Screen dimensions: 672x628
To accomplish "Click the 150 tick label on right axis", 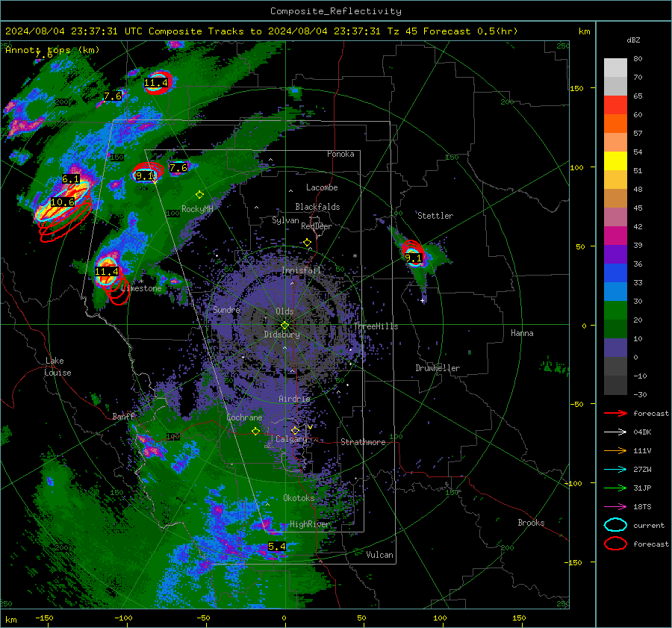I will (x=576, y=88).
